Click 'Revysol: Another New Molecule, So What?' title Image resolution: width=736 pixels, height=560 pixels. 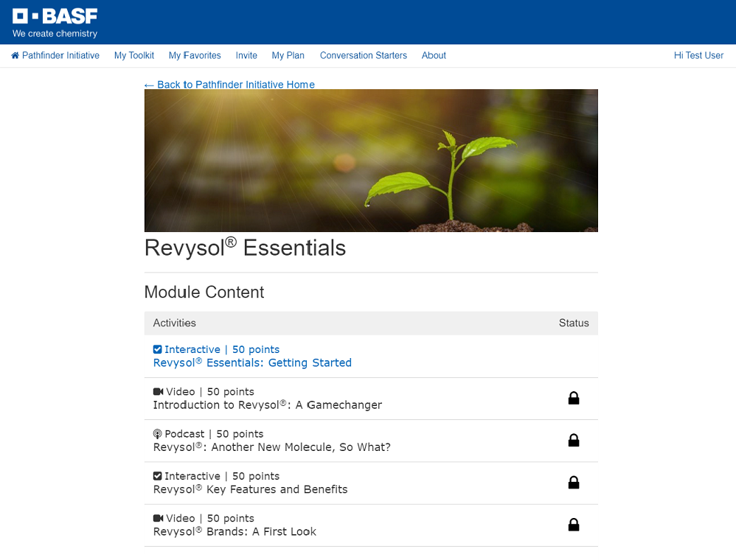(x=272, y=447)
